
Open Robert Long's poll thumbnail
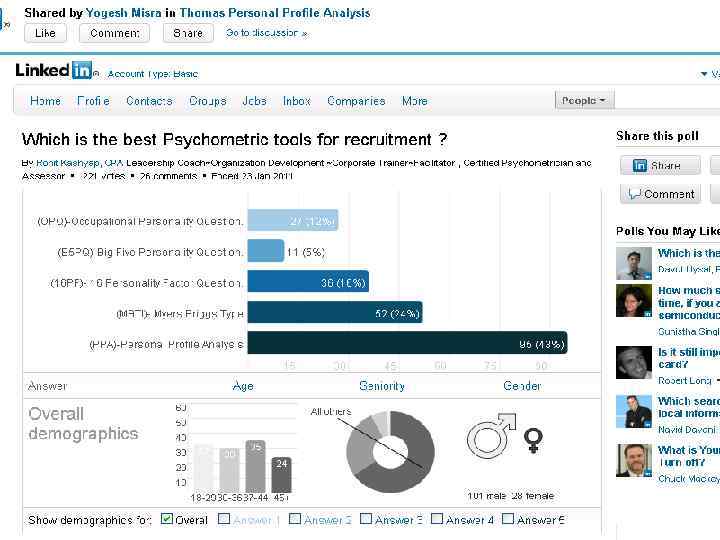tap(634, 362)
